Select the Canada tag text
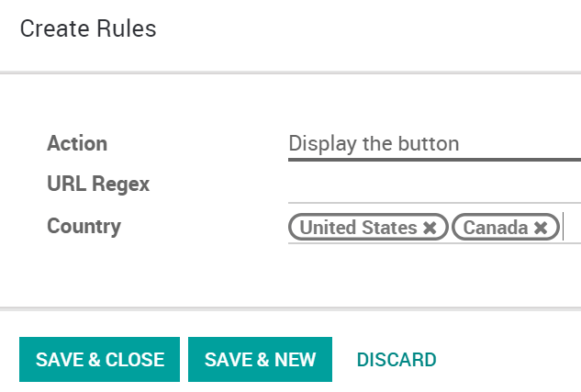The height and width of the screenshot is (392, 581). click(495, 228)
